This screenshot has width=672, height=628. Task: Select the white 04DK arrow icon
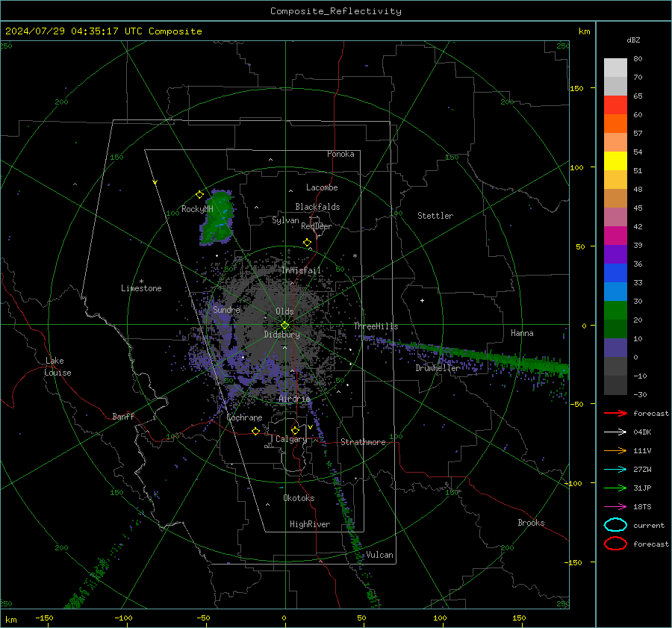(615, 432)
